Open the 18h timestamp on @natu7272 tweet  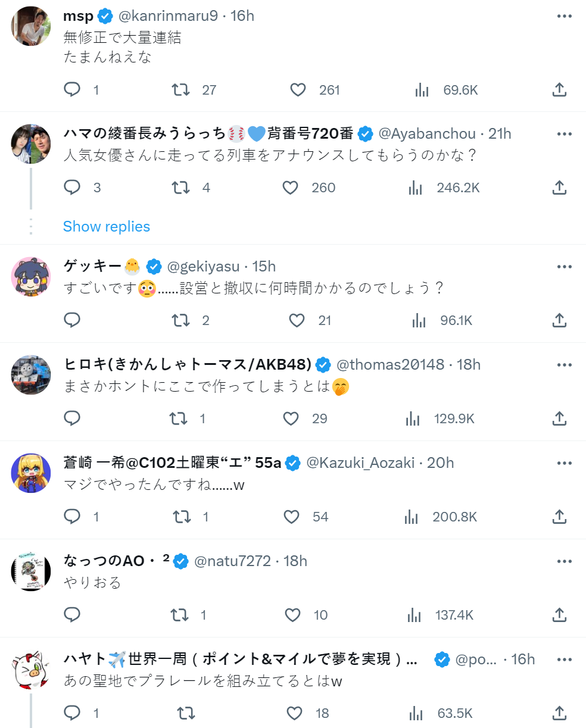tap(295, 561)
